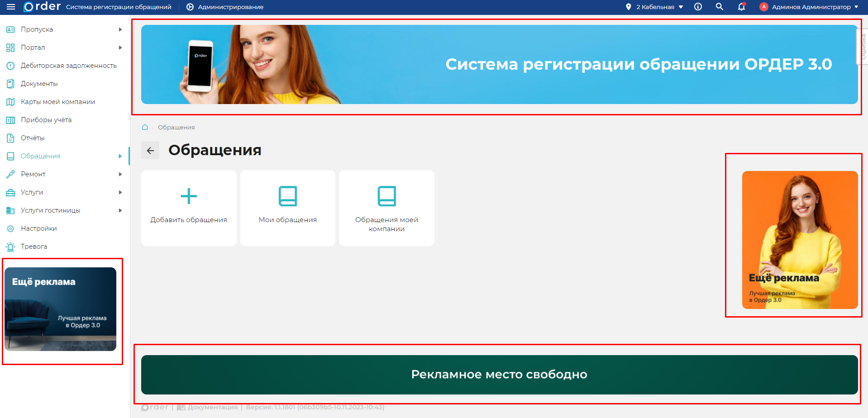Select the Документы icon in sidebar

10,83
